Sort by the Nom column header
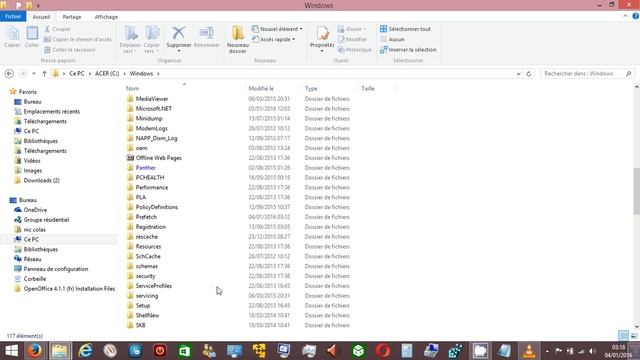Viewport: 640px width, 360px height. pyautogui.click(x=132, y=88)
